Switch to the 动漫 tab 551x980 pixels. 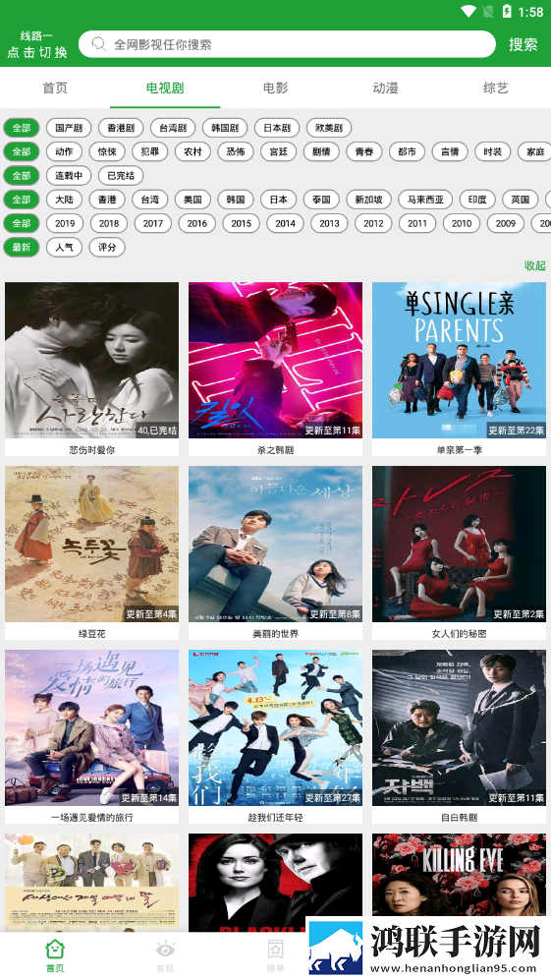(385, 88)
